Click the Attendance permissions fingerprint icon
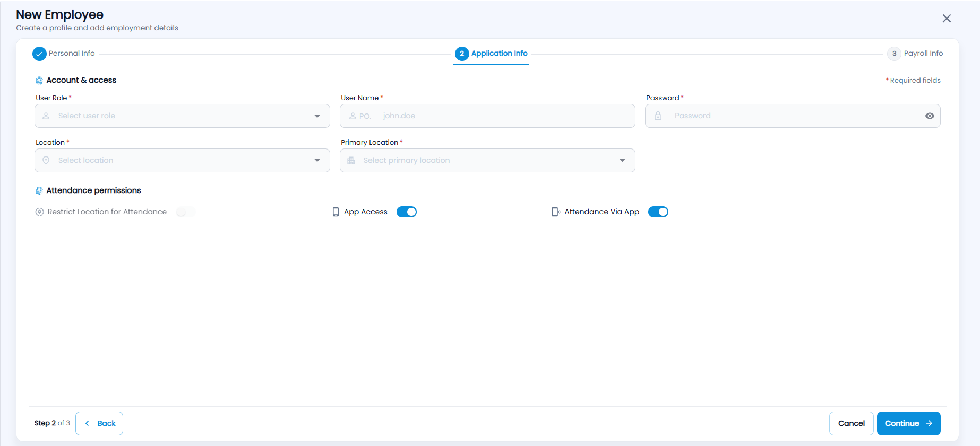 [39, 191]
